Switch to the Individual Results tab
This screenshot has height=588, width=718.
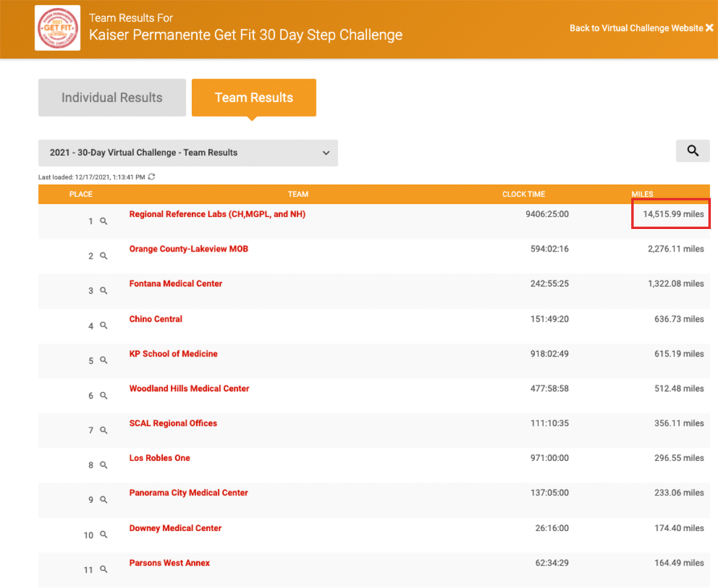[x=112, y=97]
